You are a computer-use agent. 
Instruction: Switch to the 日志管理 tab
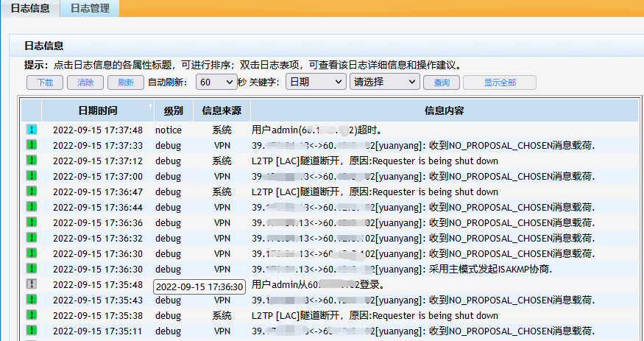click(x=90, y=9)
